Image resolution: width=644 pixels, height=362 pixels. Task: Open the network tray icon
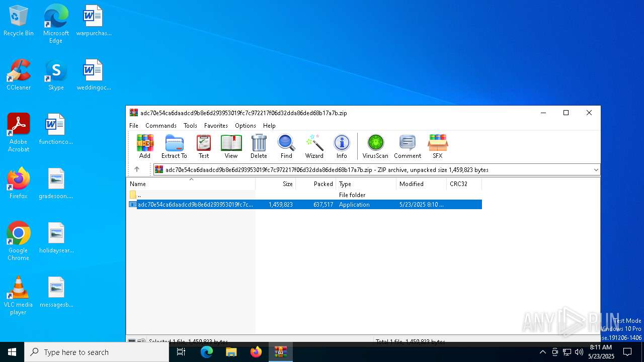[567, 352]
